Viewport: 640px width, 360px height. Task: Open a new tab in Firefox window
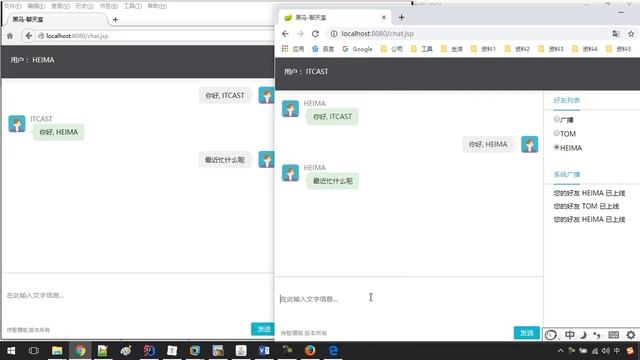[x=115, y=19]
